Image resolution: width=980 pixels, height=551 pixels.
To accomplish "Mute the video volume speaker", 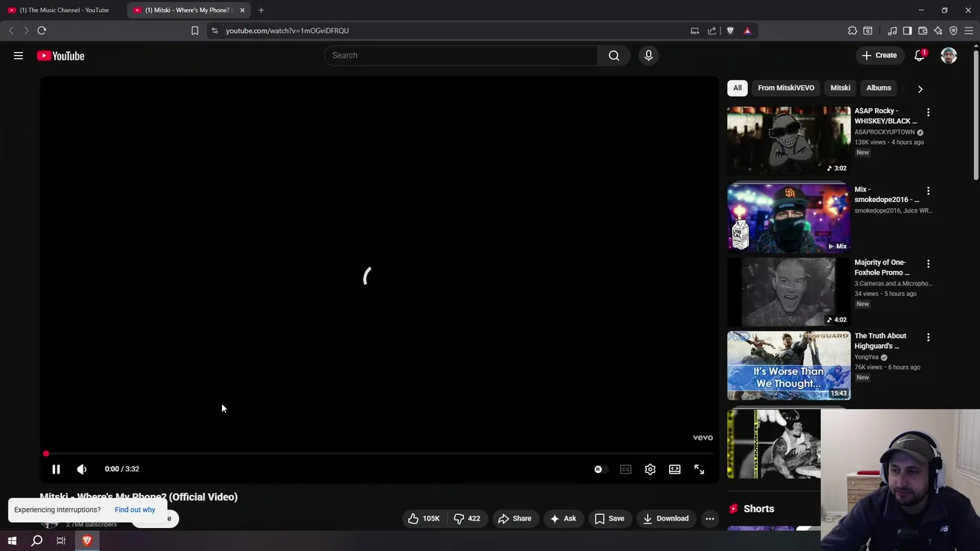I will (x=82, y=469).
